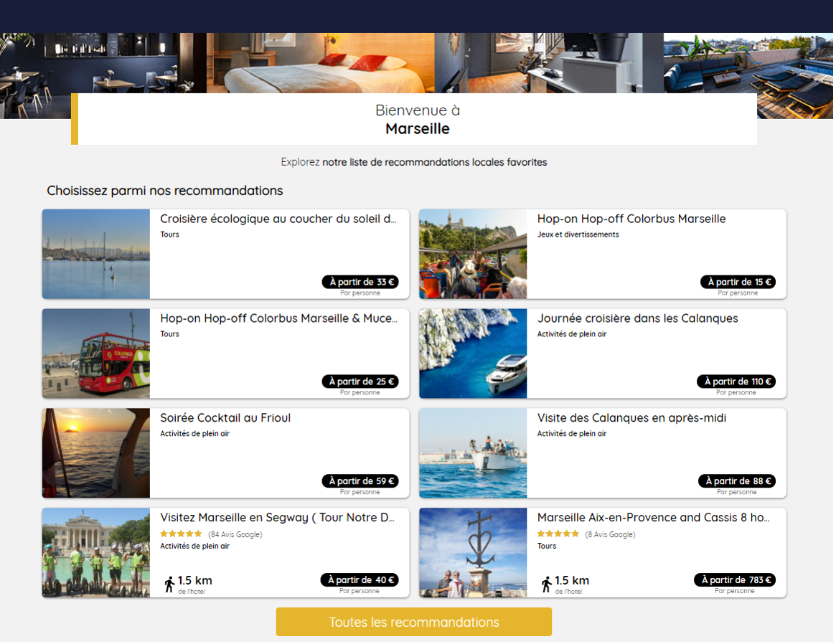
Task: Click the walking distance icon on Segway card
Action: 169,585
